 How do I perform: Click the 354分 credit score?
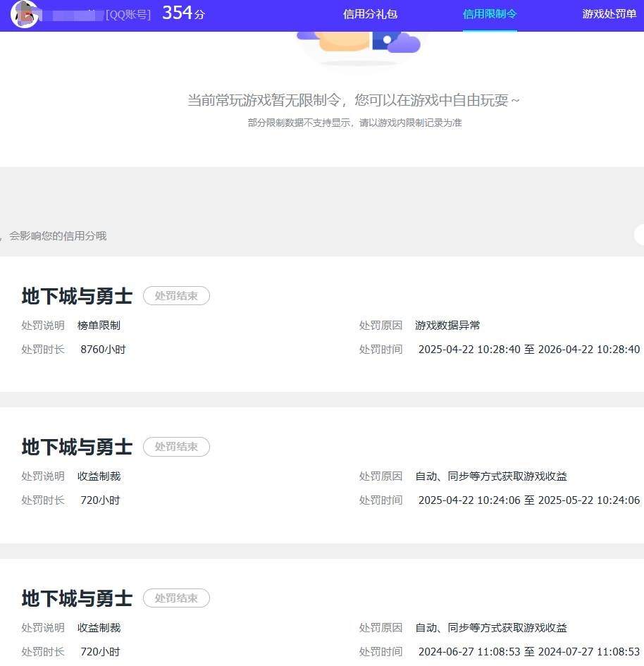pos(183,13)
